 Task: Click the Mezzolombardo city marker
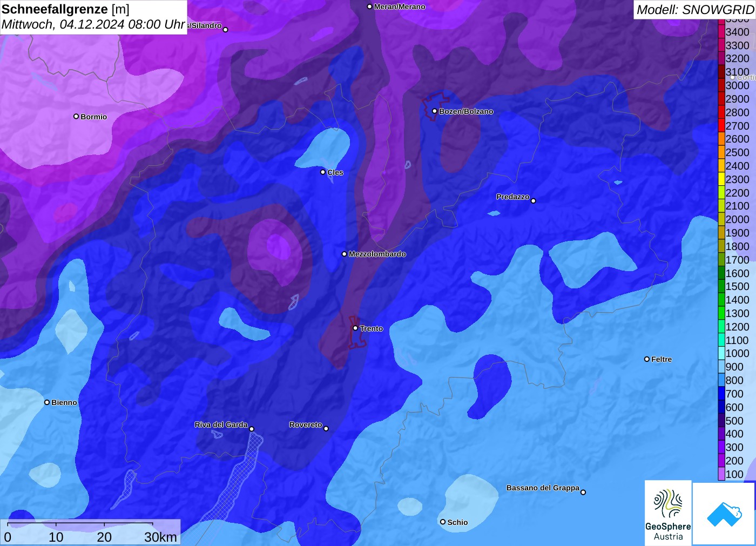pos(345,253)
